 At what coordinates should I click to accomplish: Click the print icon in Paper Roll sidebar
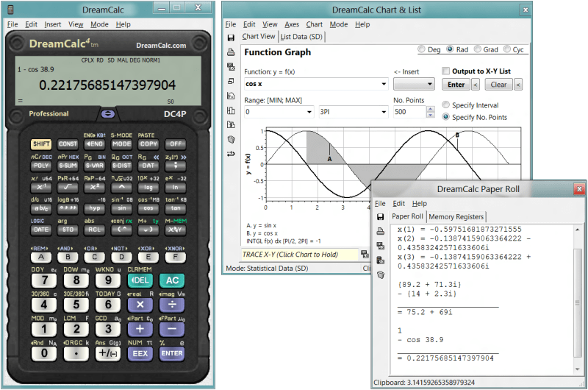click(380, 231)
